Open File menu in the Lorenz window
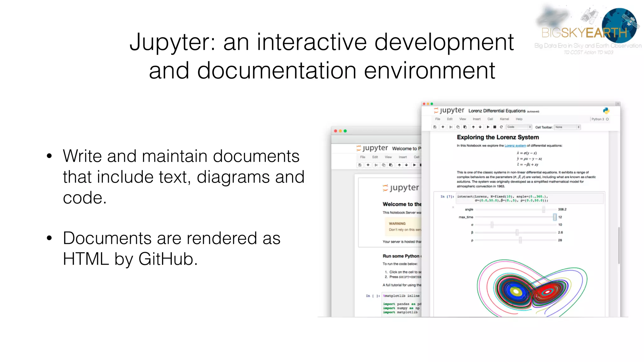Screen dimensions: 644x362 tap(437, 119)
